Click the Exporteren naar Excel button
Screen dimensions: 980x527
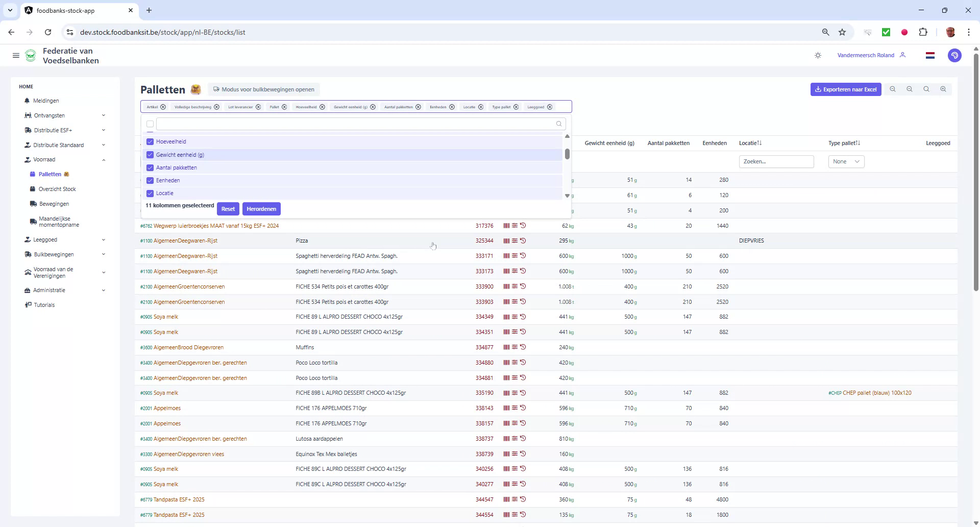pos(845,89)
